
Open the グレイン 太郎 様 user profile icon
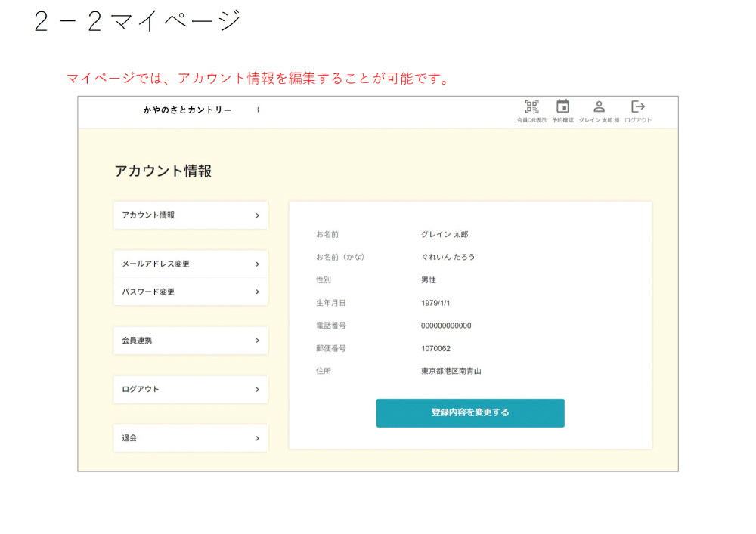pyautogui.click(x=599, y=107)
